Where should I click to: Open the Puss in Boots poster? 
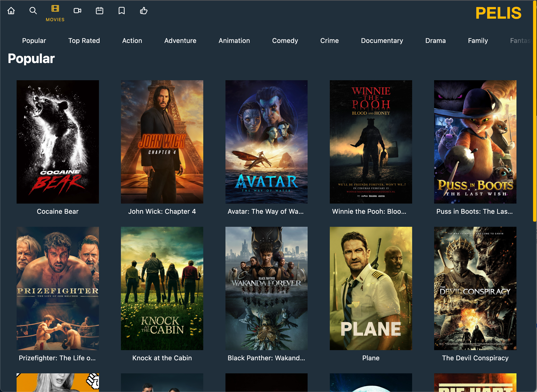point(475,142)
